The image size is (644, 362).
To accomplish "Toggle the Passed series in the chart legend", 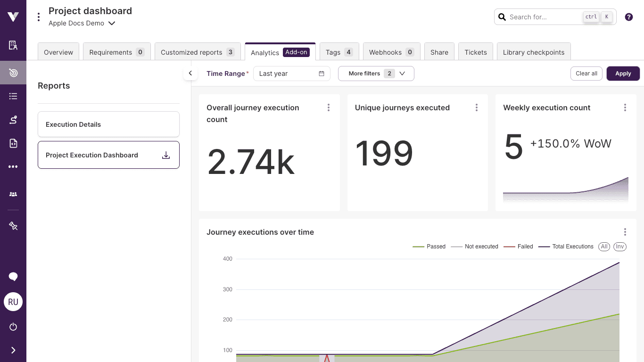I will coord(429,246).
